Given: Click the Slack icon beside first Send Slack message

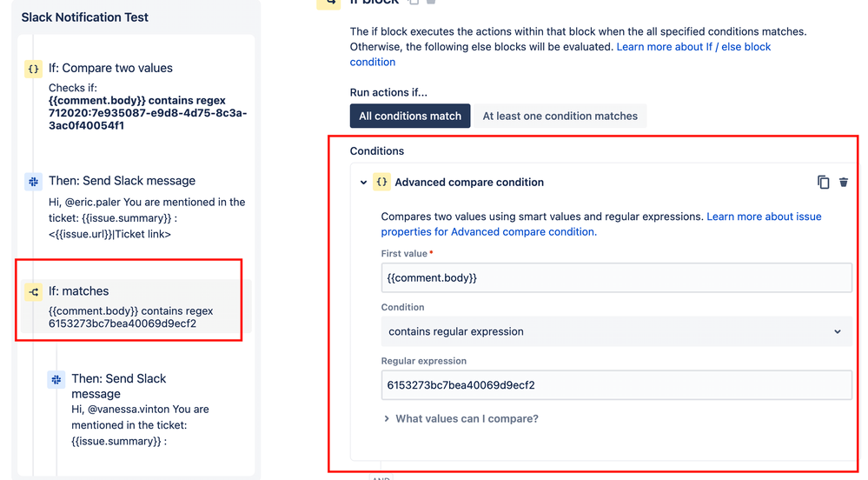Looking at the screenshot, I should pyautogui.click(x=33, y=181).
